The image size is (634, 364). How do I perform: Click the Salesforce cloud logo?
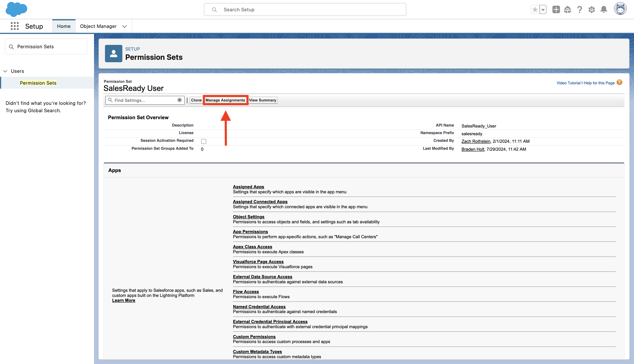[16, 9]
